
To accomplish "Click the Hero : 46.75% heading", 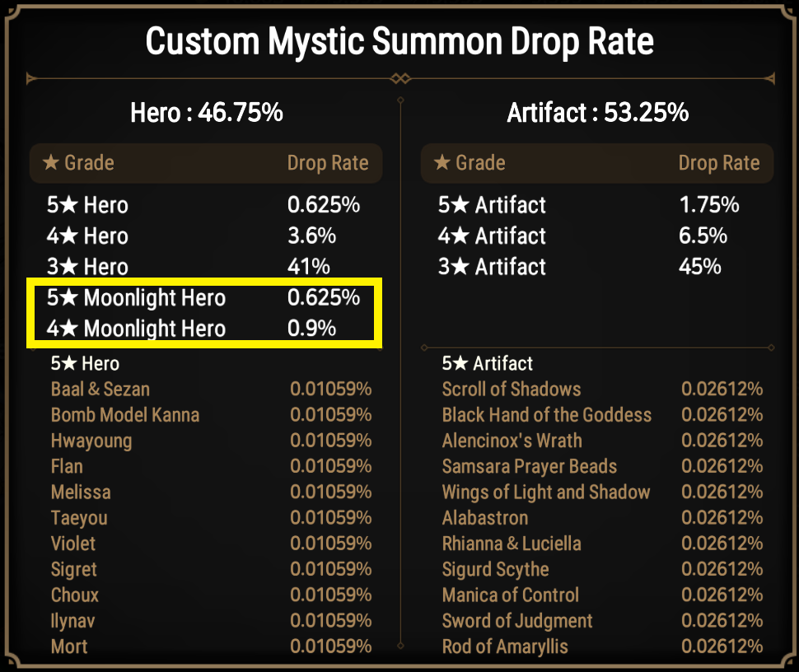I will click(x=207, y=113).
